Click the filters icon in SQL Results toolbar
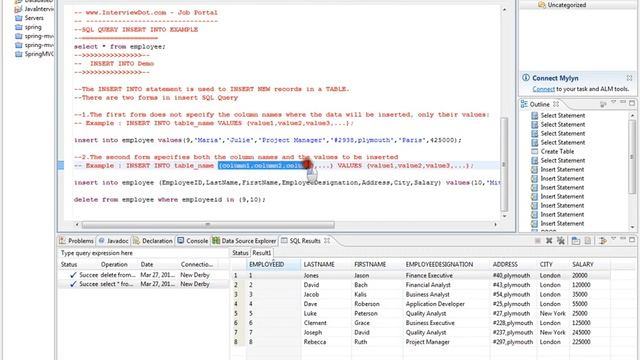The height and width of the screenshot is (360, 640). coord(602,241)
